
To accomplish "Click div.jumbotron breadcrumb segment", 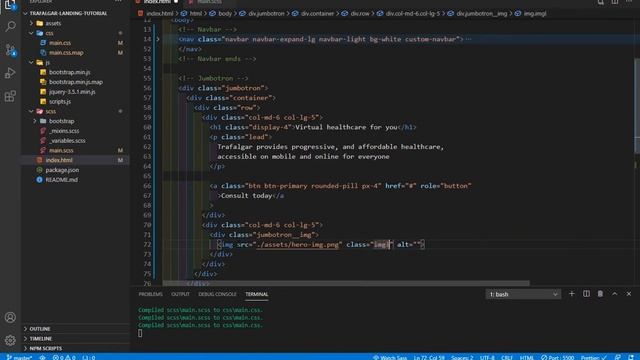I will coord(266,13).
